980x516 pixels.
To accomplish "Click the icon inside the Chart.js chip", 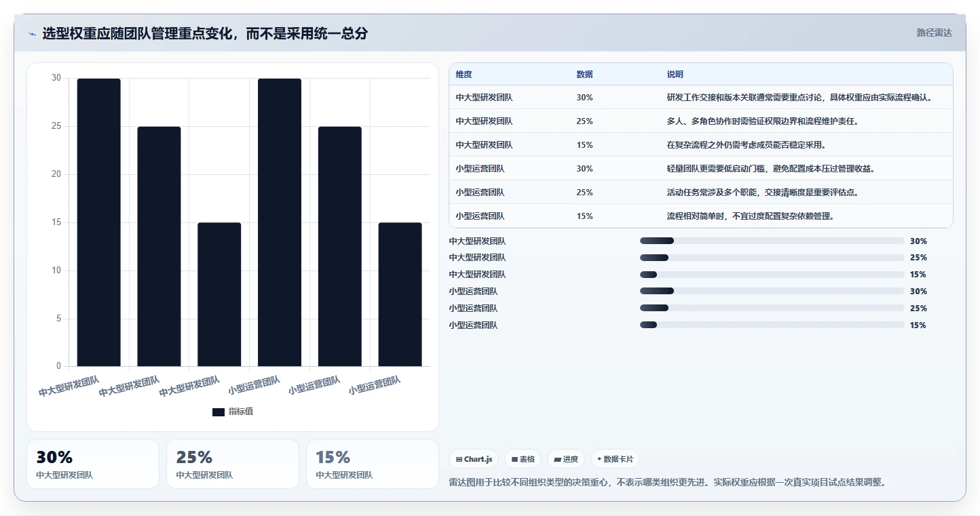I will (459, 459).
